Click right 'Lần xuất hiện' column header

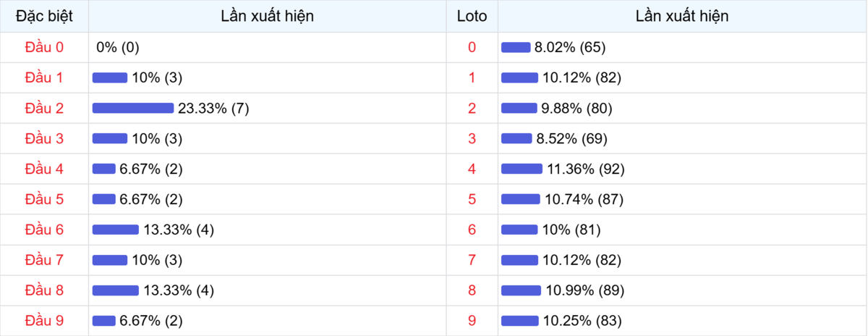[682, 16]
